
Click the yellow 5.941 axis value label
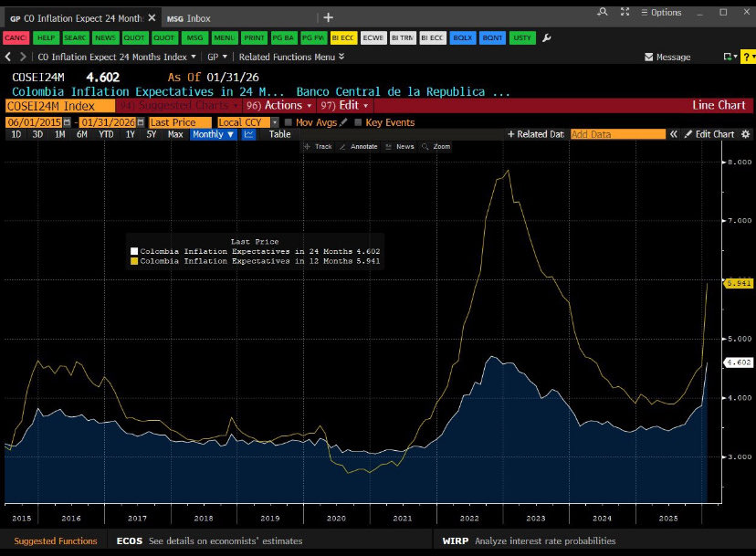click(739, 283)
